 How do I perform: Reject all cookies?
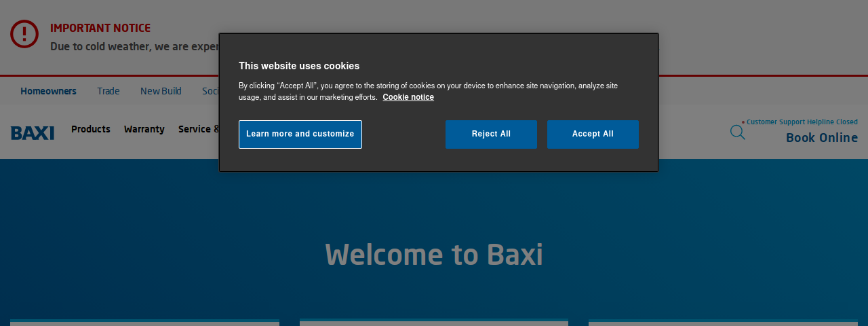click(491, 134)
